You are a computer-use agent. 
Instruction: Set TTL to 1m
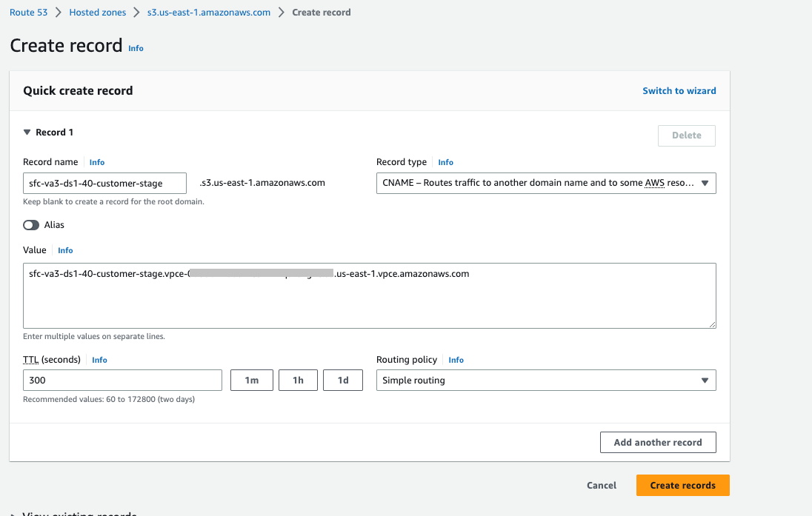(252, 381)
